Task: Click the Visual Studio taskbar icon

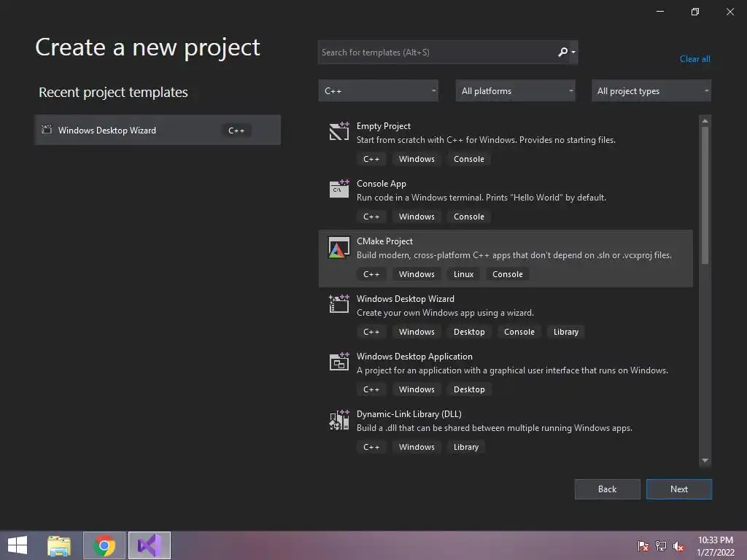Action: click(x=149, y=545)
